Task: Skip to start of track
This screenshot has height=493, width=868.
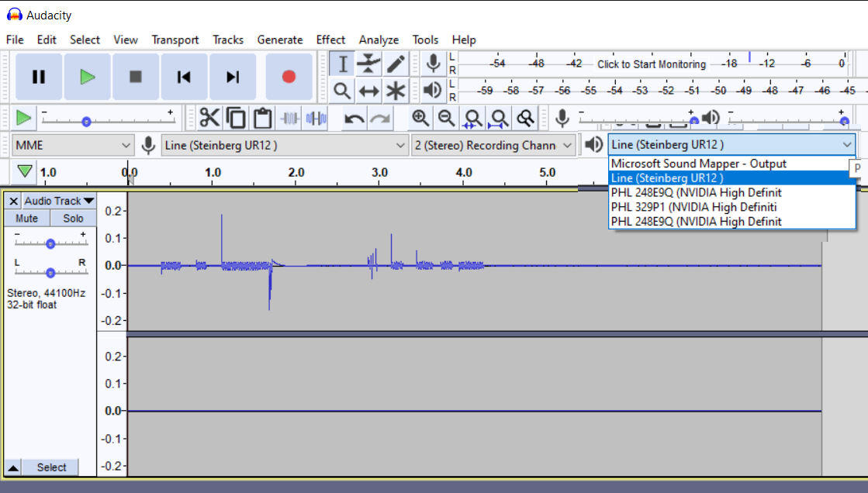Action: pos(184,77)
